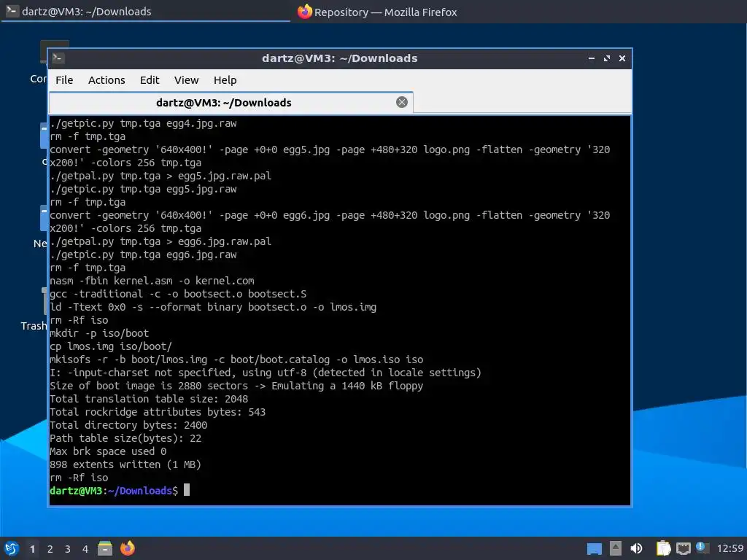Screen dimensions: 747x560
Task: Click 'Total directory bytes: 2400'
Action: (x=128, y=425)
